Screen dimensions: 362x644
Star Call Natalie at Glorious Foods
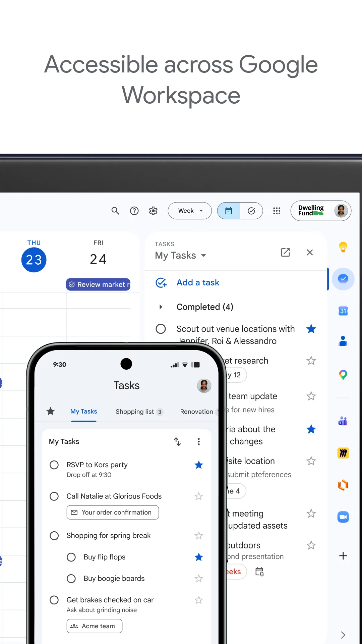coord(199,496)
